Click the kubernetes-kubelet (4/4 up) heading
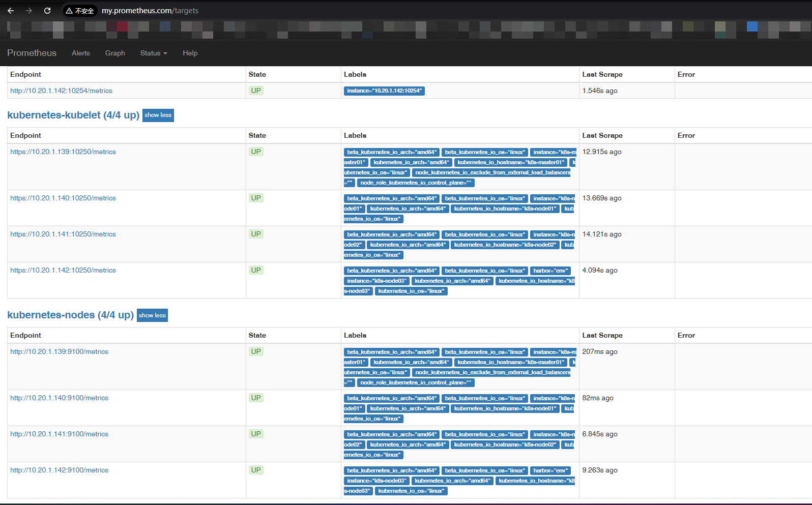Viewport: 812px width, 505px height. pos(73,115)
